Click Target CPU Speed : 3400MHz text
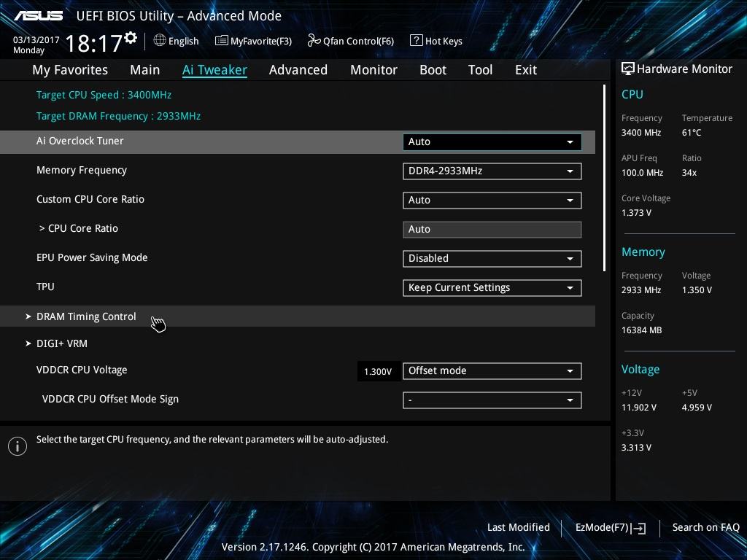 104,95
